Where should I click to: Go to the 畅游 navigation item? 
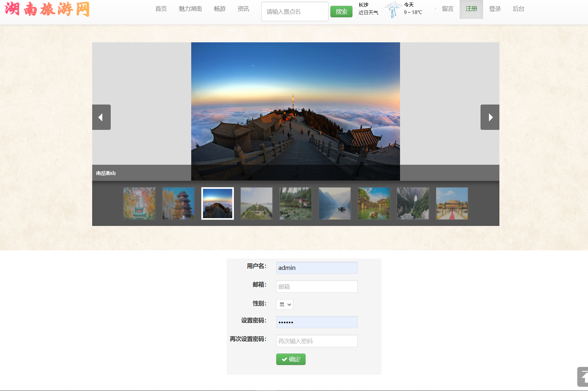(220, 9)
